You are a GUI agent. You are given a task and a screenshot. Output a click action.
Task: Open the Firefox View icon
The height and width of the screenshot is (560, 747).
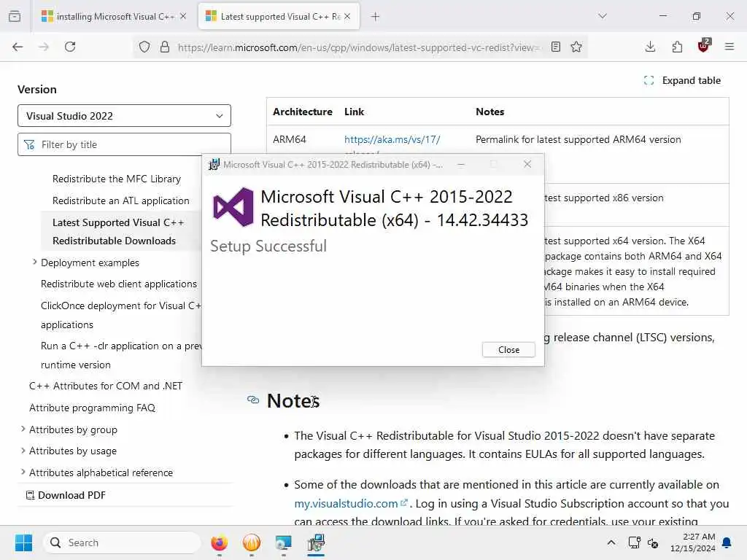[x=15, y=16]
